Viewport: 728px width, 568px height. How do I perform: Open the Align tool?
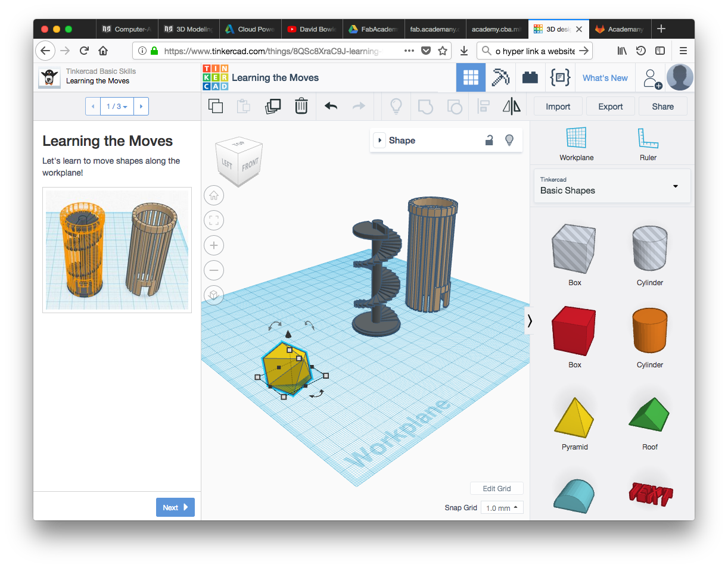(x=483, y=107)
